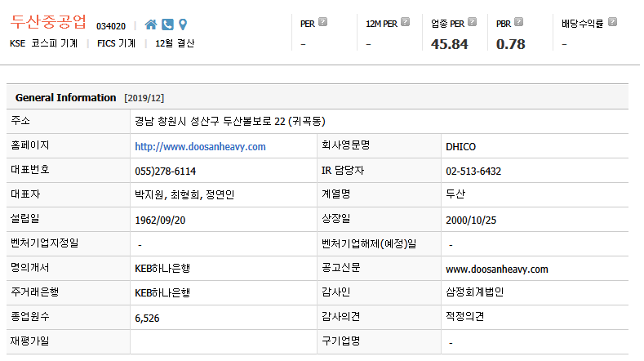644x361 pixels.
Task: Click the 계열명 label
Action: point(336,194)
